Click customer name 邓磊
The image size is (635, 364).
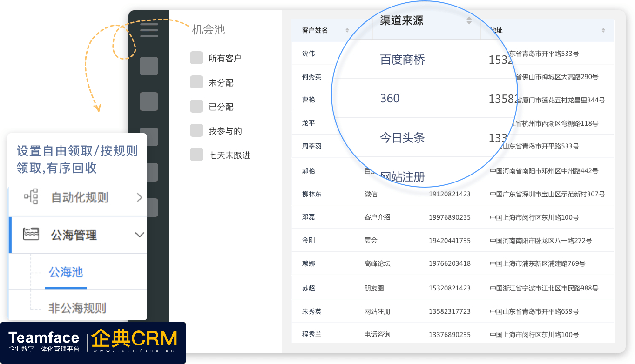point(308,217)
